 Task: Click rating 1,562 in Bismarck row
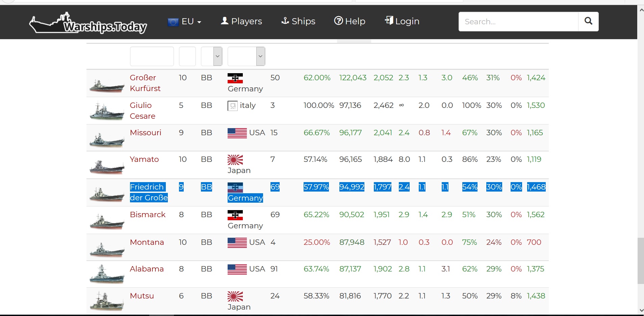click(x=536, y=214)
